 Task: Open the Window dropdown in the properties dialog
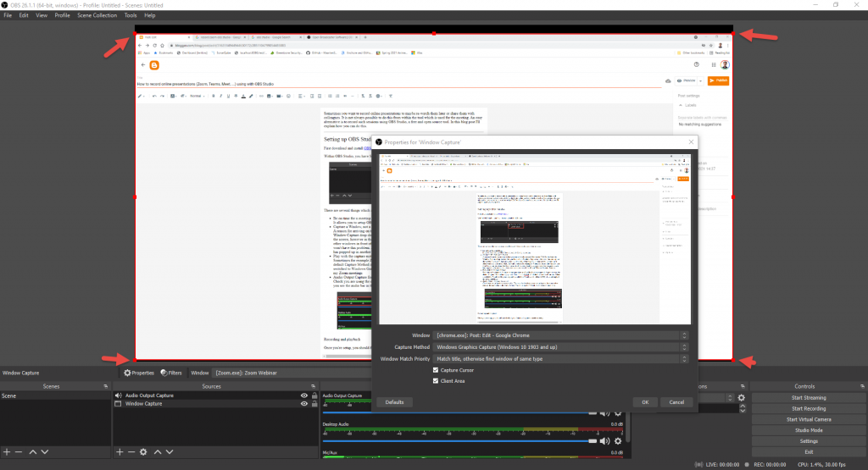560,335
